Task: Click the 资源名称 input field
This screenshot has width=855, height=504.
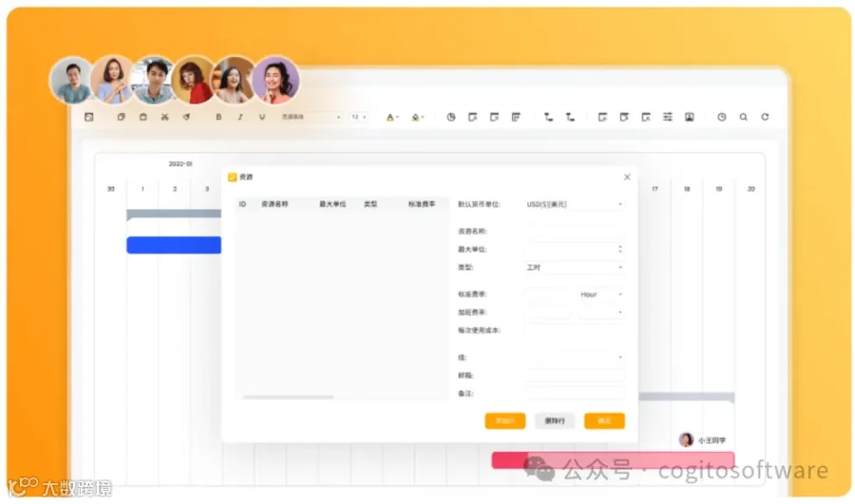Action: point(574,231)
